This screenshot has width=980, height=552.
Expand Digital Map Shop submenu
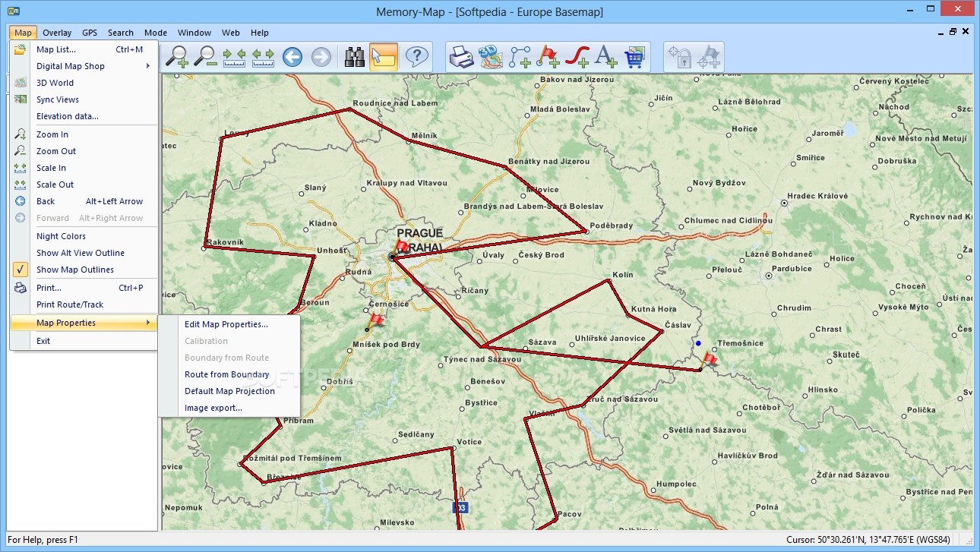pos(84,66)
